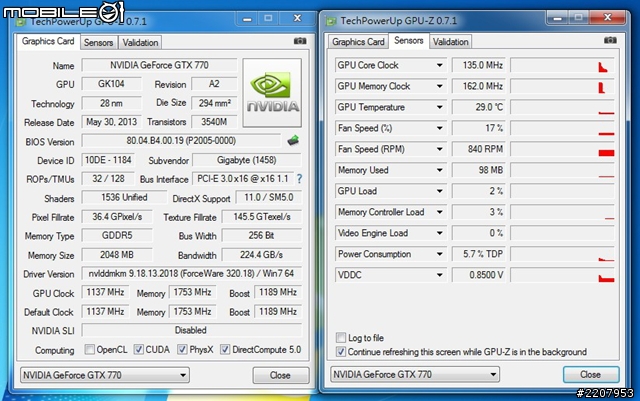
Task: Click the 10DE - 1184 Device ID value
Action: click(x=108, y=160)
